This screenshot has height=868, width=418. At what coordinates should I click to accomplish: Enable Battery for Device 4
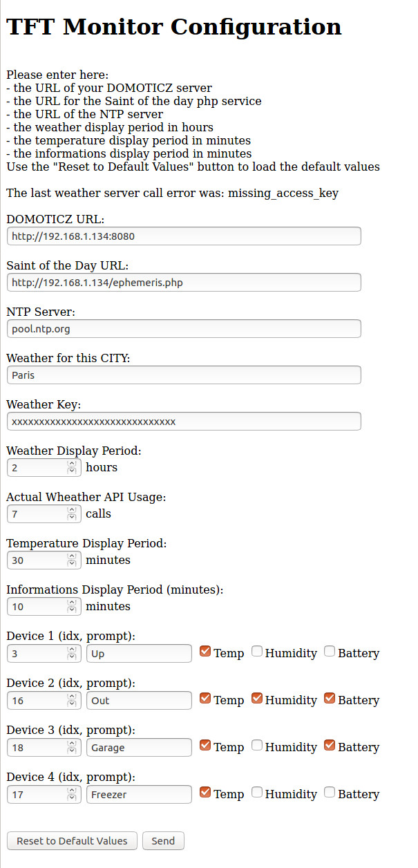330,792
